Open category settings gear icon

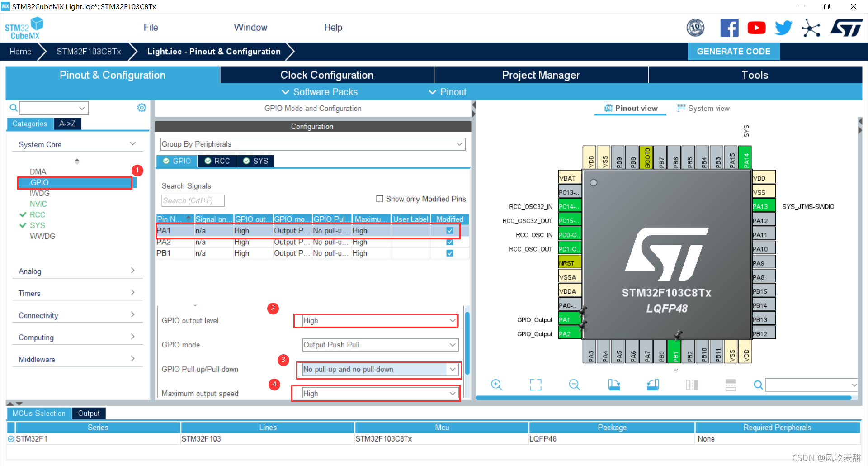[x=142, y=108]
